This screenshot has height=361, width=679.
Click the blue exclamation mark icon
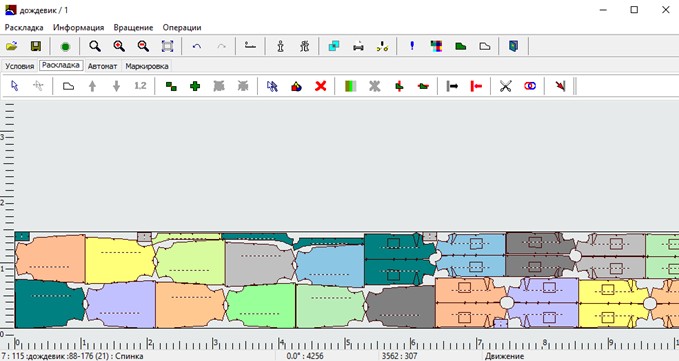pos(412,46)
